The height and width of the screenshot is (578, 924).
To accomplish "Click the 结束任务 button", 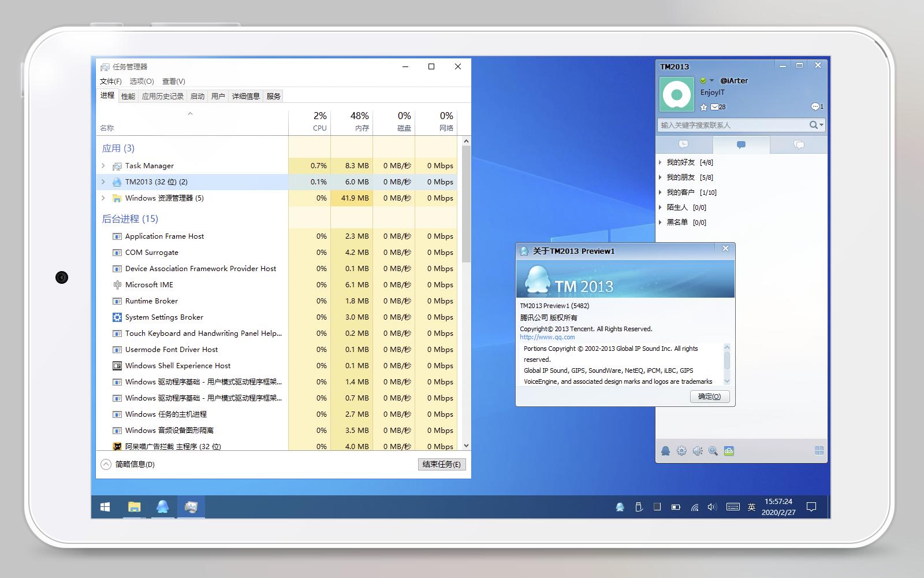I will 441,464.
